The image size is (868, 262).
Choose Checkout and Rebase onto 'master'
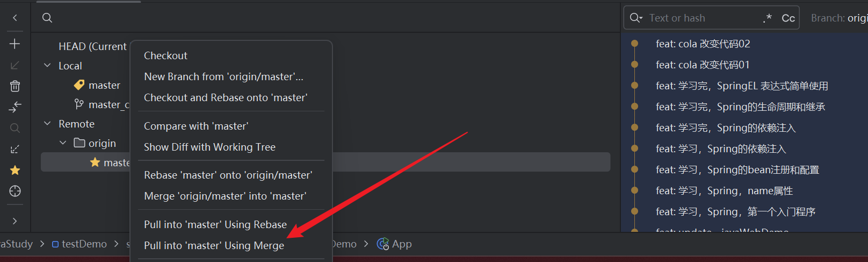pos(226,97)
